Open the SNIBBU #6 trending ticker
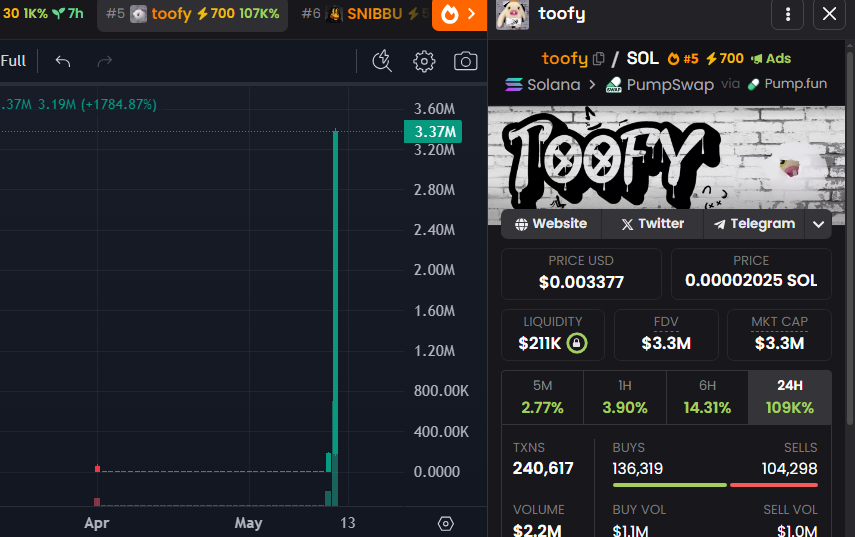Viewport: 855px width, 537px height. (x=363, y=14)
